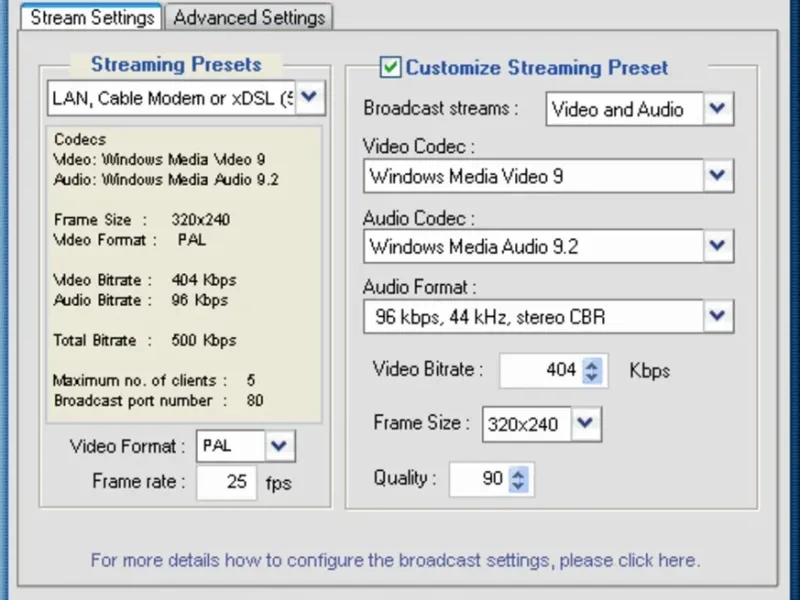
Task: Open the Video Format PAL dropdown arrow
Action: 281,446
